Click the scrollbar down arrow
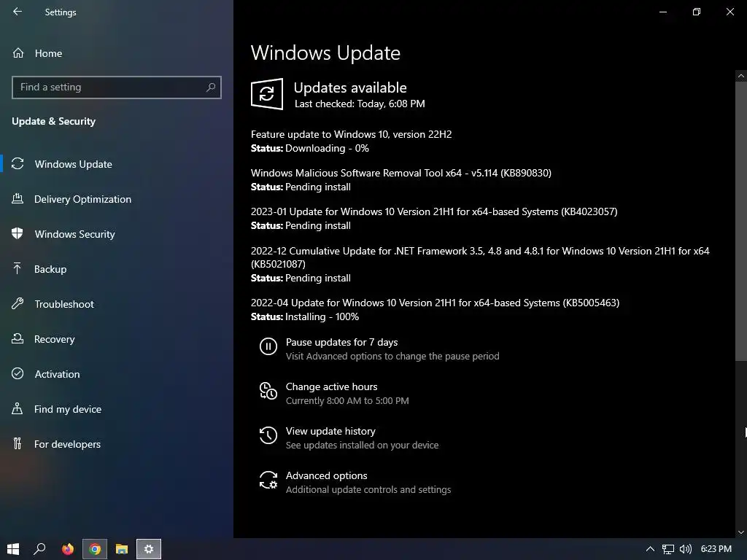 click(x=741, y=532)
